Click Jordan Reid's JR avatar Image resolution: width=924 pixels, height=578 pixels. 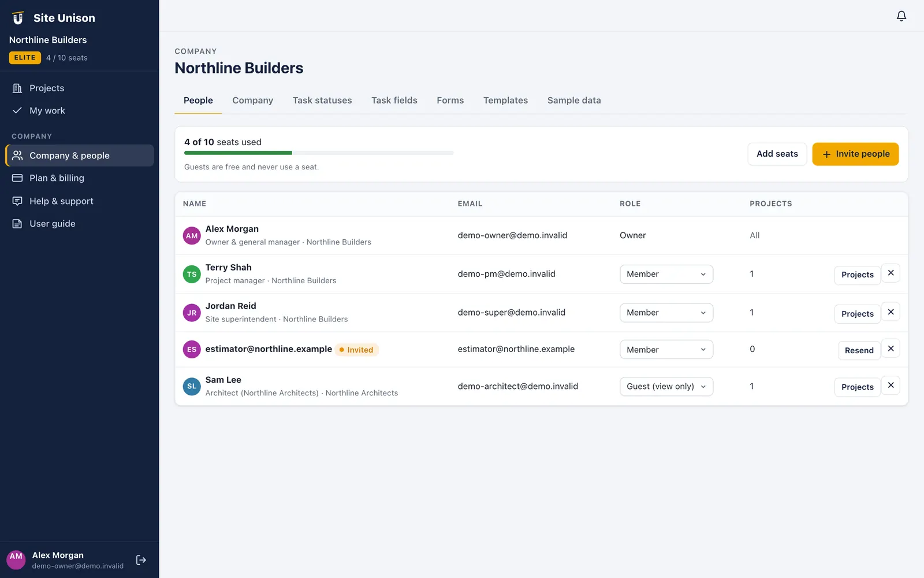tap(192, 313)
